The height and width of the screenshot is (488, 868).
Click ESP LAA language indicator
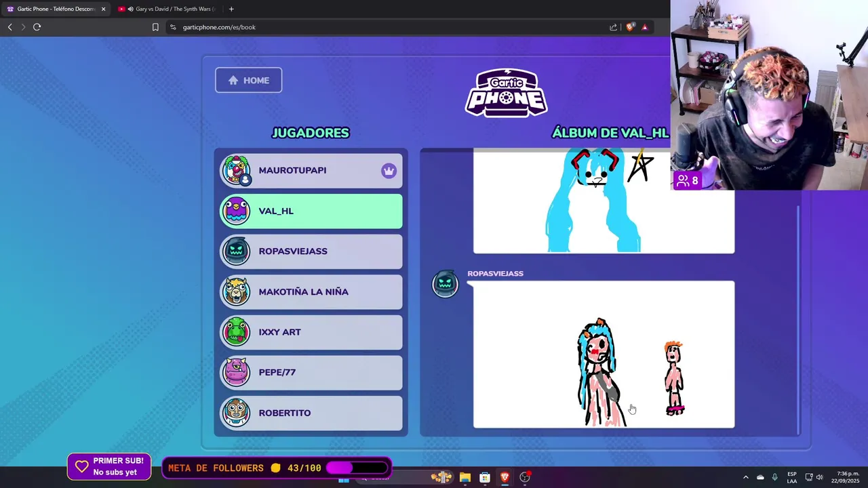coord(792,477)
